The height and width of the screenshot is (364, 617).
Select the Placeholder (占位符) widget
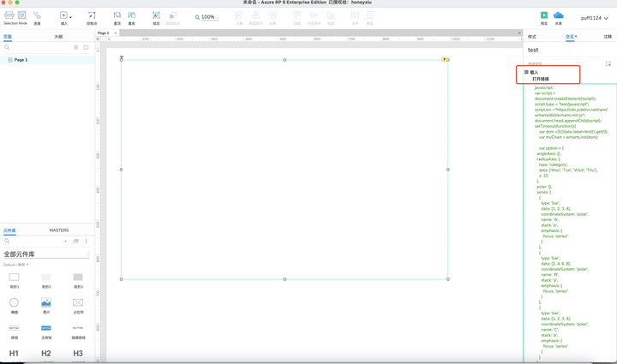[x=78, y=306]
